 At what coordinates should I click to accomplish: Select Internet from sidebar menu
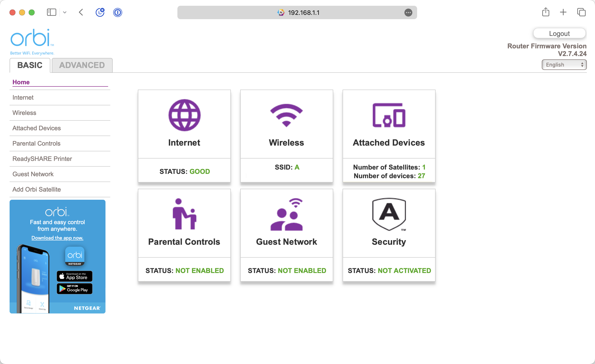click(x=23, y=97)
